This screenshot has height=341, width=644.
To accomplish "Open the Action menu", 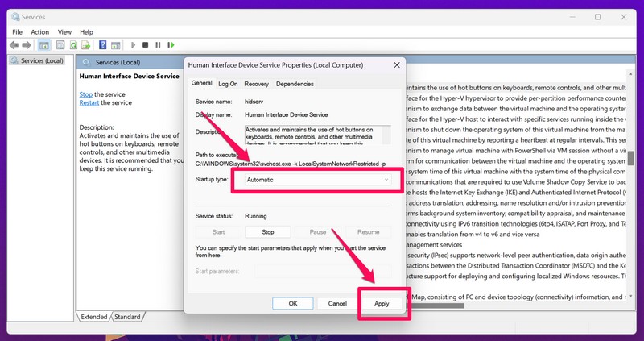I will click(40, 32).
